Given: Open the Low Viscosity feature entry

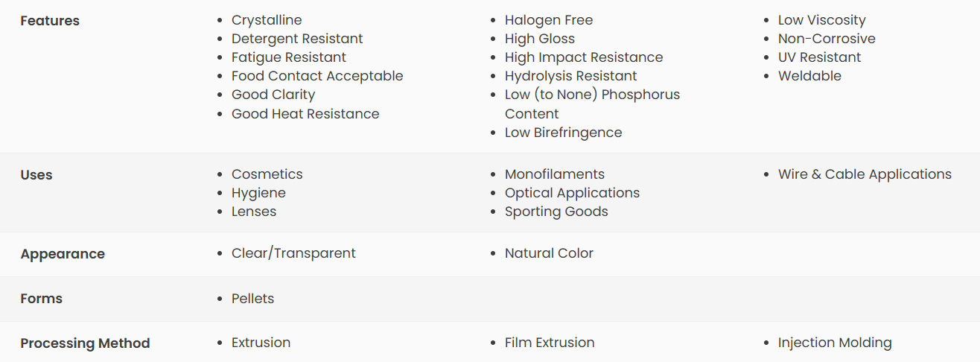Looking at the screenshot, I should coord(822,20).
